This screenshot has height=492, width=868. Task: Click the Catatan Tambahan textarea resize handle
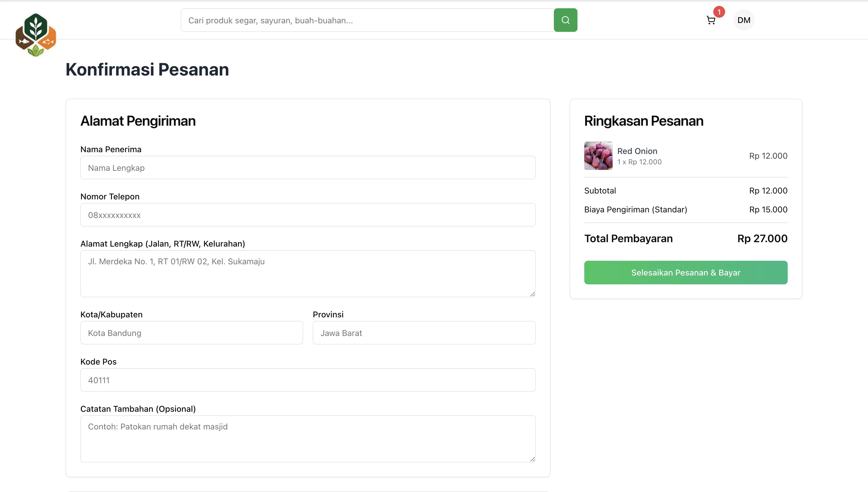pos(532,459)
